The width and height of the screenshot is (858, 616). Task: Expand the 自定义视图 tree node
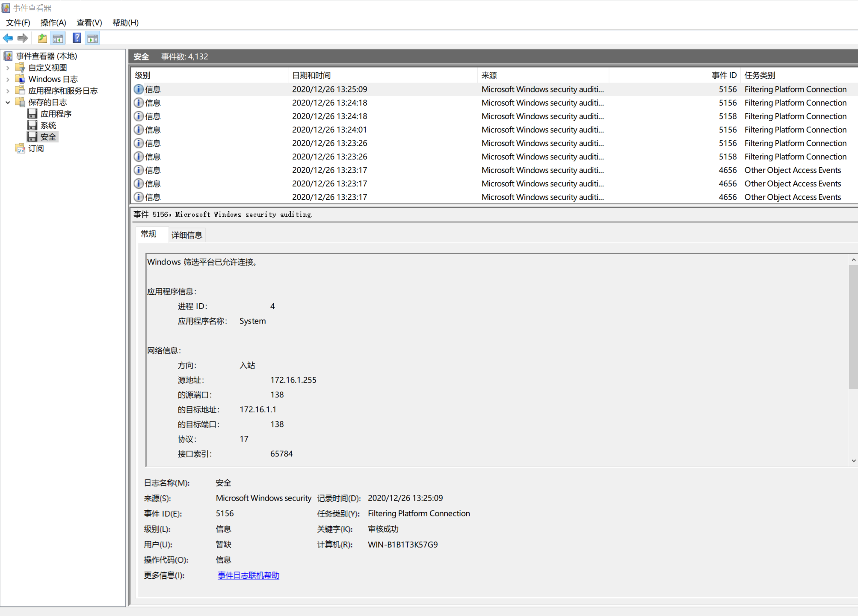8,68
